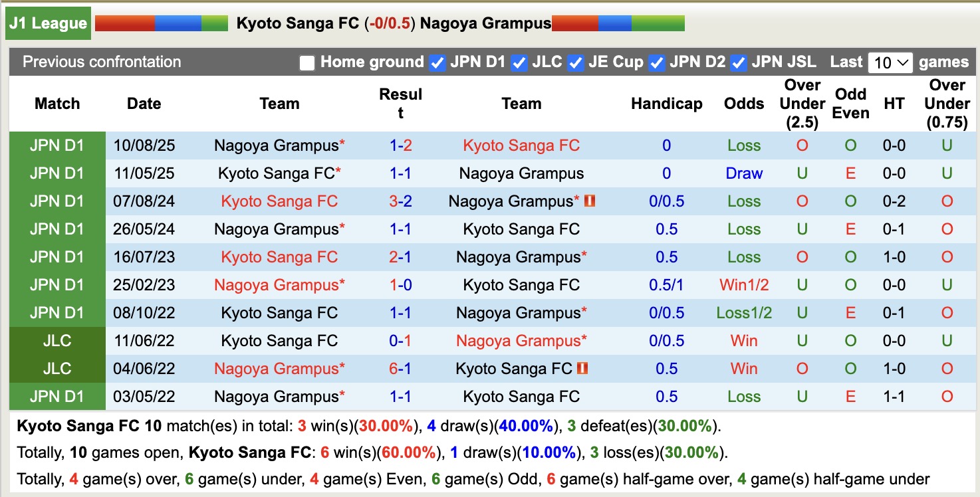
Task: Select JPN D1 label for the 03/05/22 row
Action: (x=57, y=396)
